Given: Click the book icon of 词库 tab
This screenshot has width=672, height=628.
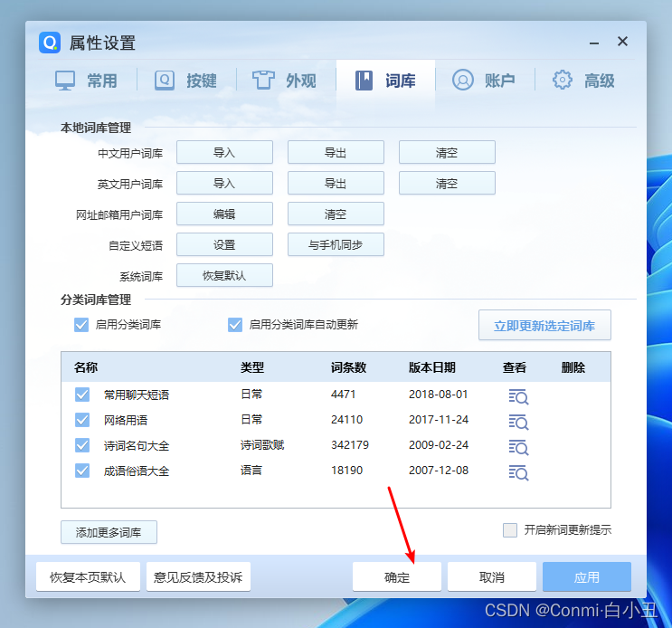Looking at the screenshot, I should click(364, 81).
